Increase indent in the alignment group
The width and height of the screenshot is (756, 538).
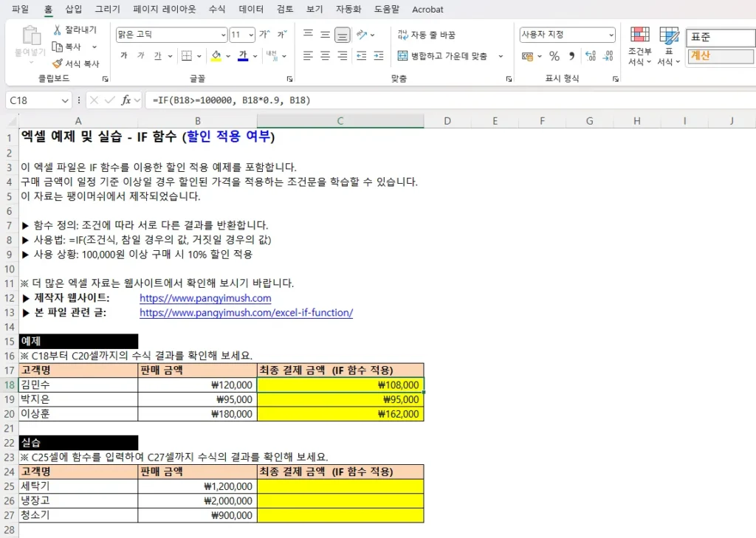coord(379,56)
